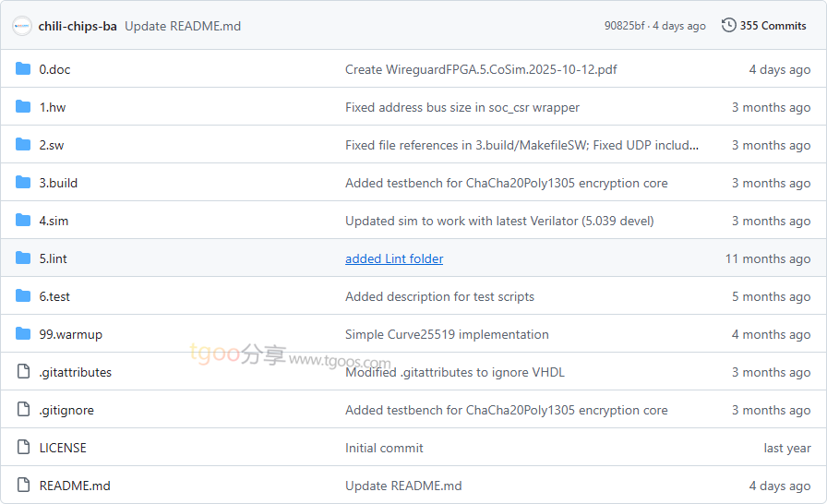Open the 2.sw folder

(52, 145)
